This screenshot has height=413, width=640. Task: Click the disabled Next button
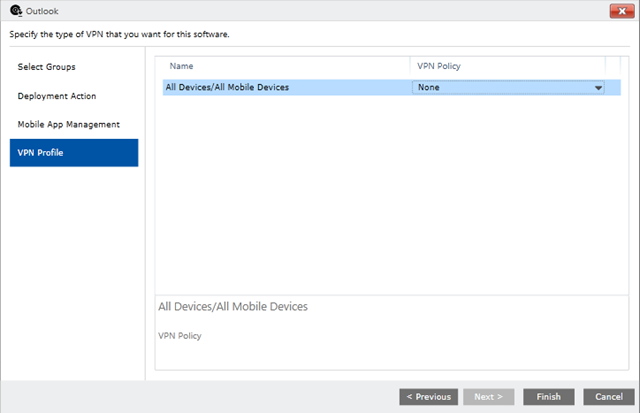(489, 397)
